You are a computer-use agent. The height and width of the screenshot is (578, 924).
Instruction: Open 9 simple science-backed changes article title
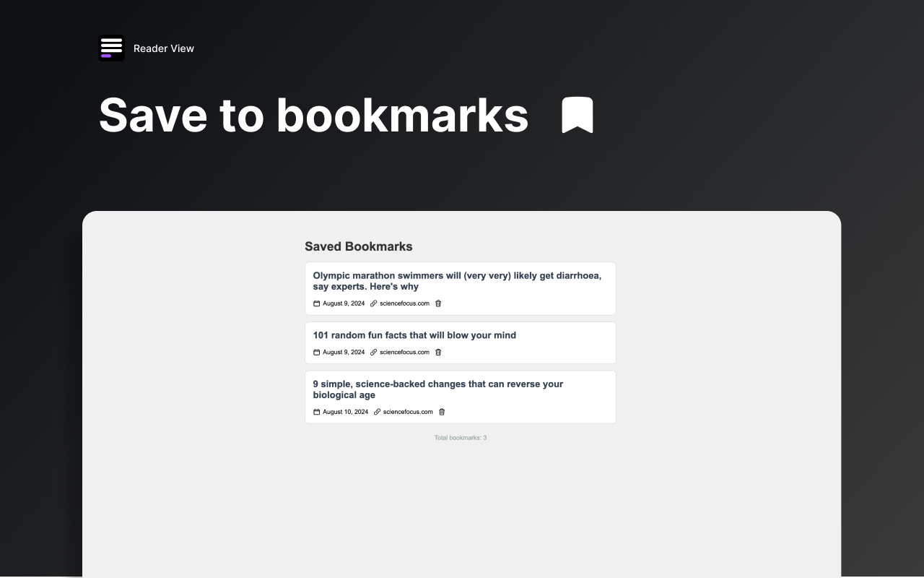[x=438, y=389]
